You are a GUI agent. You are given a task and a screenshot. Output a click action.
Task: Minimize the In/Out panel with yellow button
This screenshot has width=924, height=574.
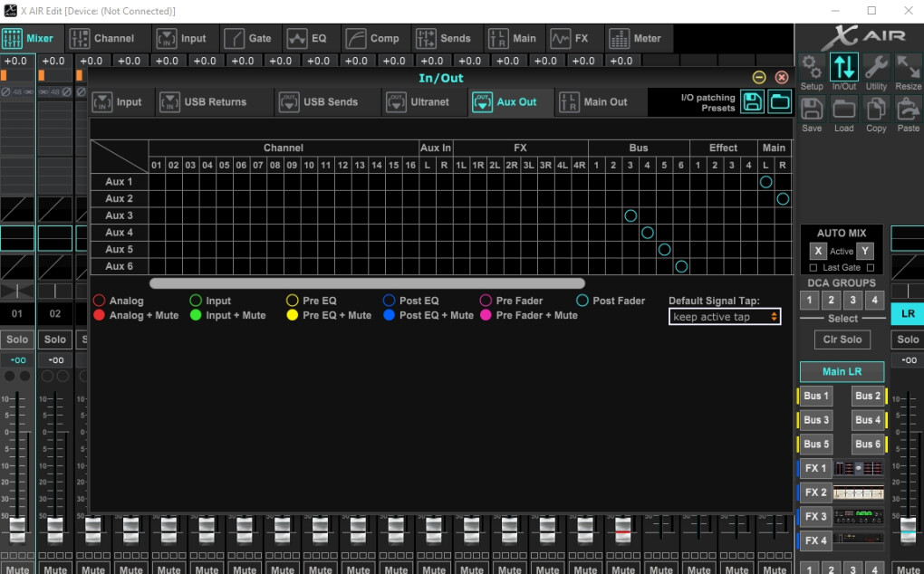pos(759,77)
